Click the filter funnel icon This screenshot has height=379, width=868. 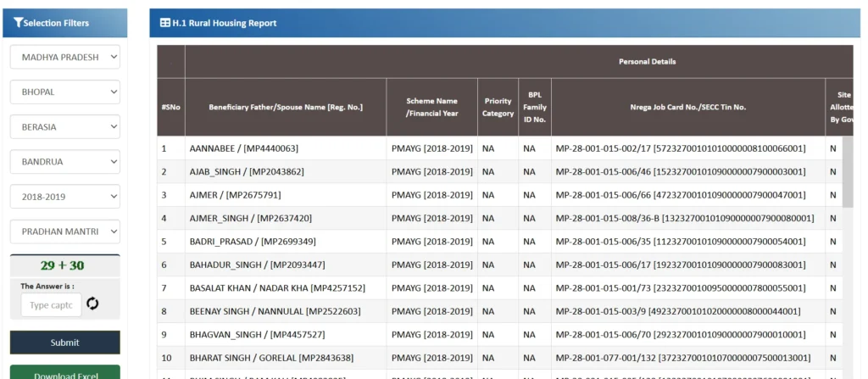pos(18,23)
